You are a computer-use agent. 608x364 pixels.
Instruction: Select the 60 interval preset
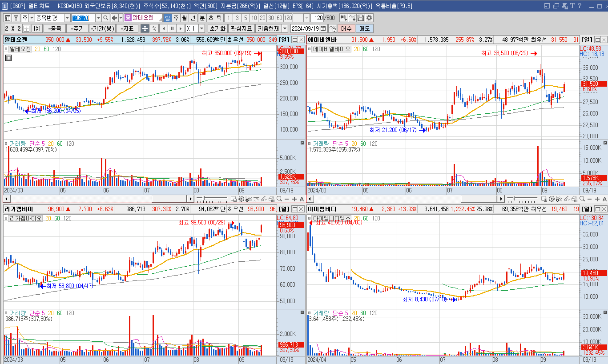point(279,18)
